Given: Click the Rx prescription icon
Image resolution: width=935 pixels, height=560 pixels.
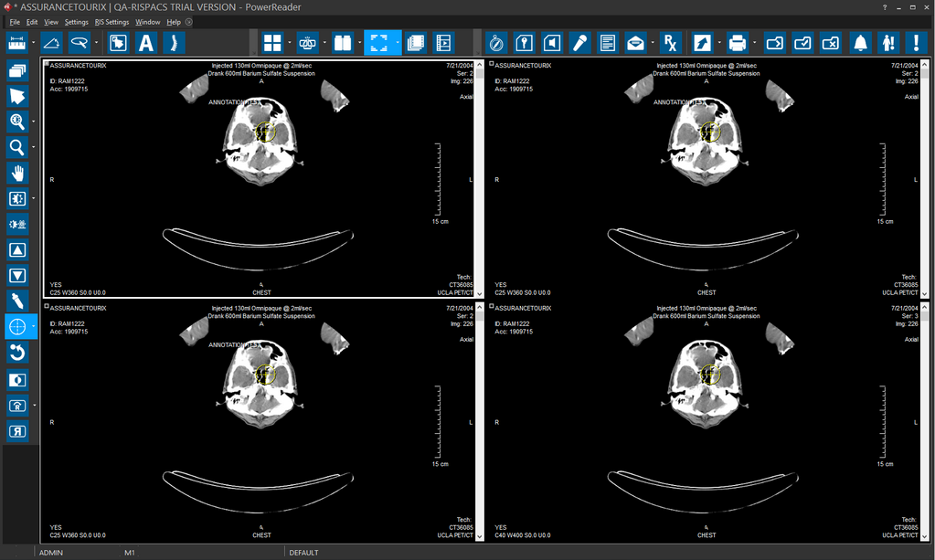Looking at the screenshot, I should pos(670,43).
